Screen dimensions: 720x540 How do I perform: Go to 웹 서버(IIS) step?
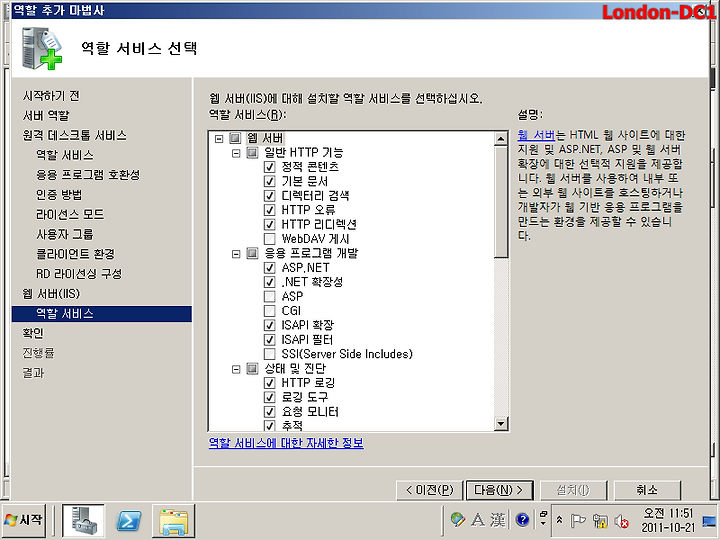(51, 294)
